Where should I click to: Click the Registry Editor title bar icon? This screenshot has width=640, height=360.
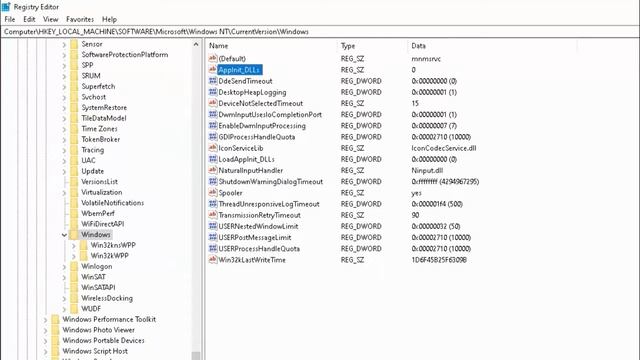coord(6,7)
